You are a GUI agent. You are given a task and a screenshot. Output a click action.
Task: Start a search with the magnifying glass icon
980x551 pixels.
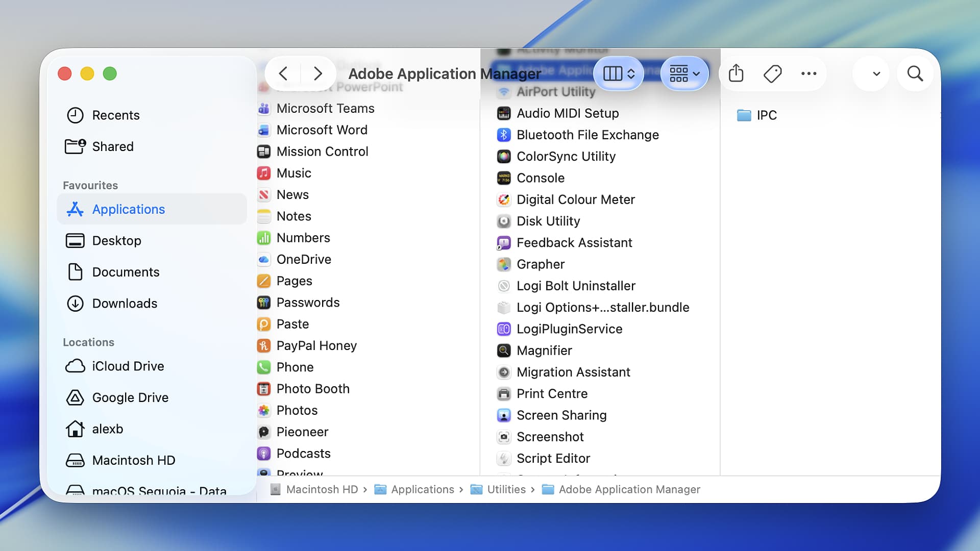click(915, 73)
